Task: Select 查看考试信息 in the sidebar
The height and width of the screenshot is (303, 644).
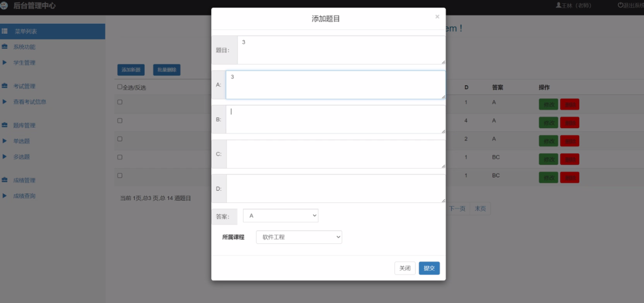Action: tap(30, 102)
